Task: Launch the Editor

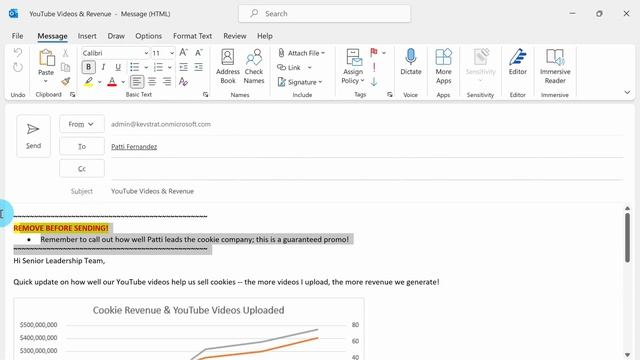Action: (518, 62)
